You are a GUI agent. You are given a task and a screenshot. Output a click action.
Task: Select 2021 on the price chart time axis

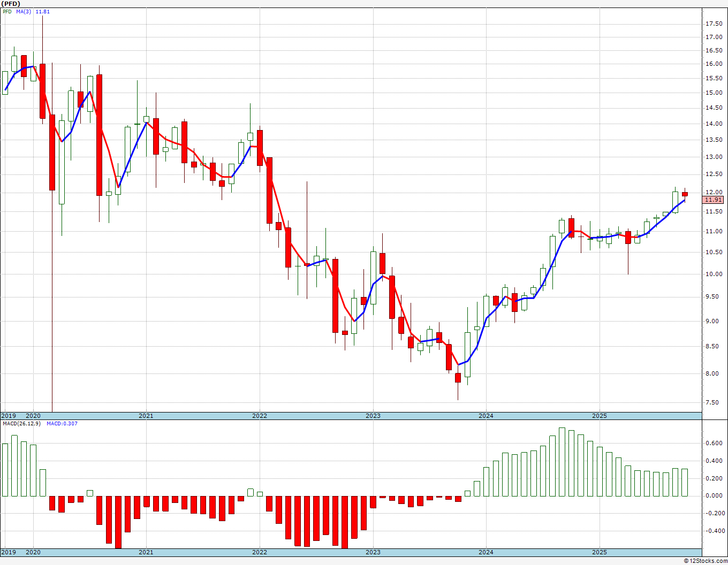tap(146, 416)
